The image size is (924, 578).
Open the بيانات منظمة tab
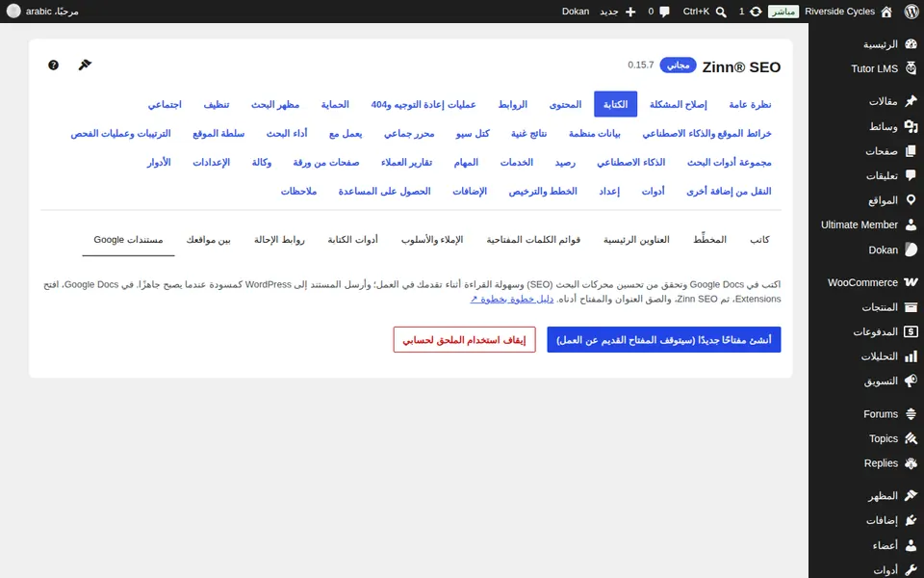click(x=594, y=133)
